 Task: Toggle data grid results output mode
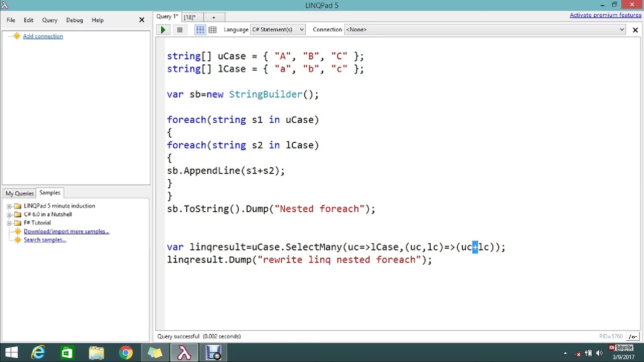[x=213, y=29]
